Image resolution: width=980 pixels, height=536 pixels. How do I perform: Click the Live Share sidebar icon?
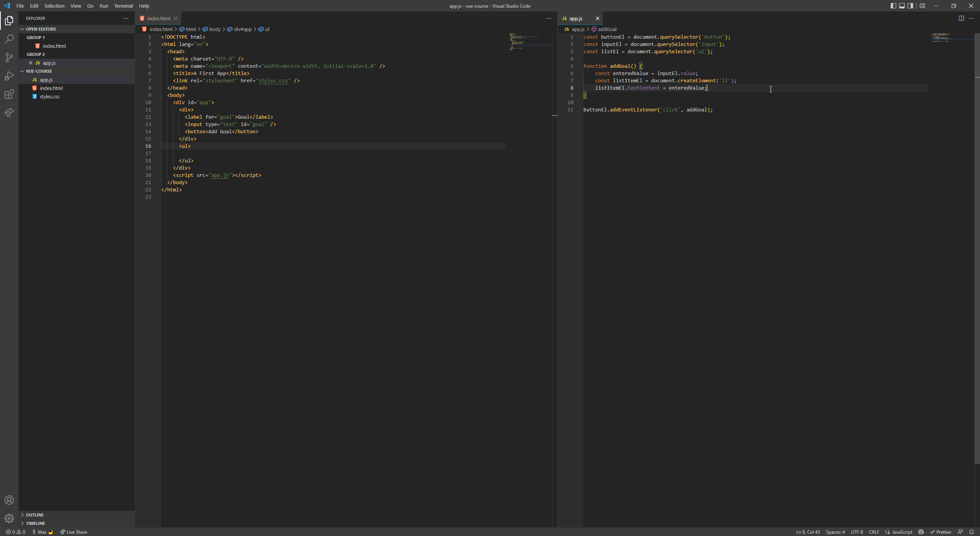click(x=9, y=113)
